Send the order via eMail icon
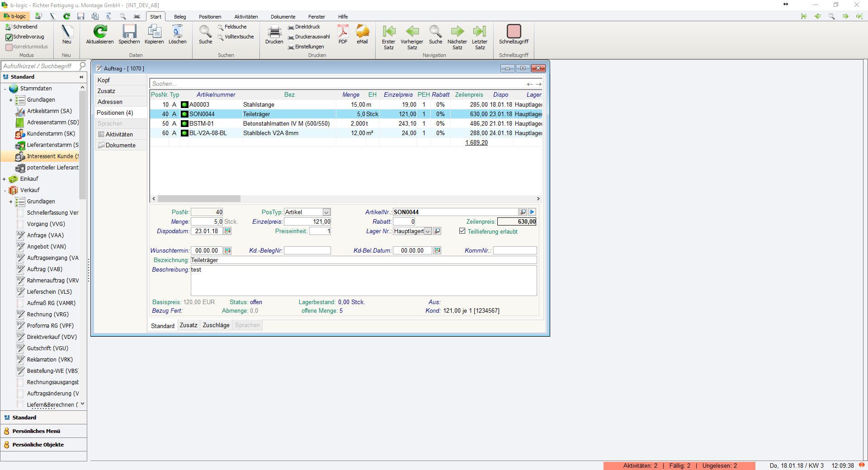Viewport: 868px width, 470px height. point(362,32)
